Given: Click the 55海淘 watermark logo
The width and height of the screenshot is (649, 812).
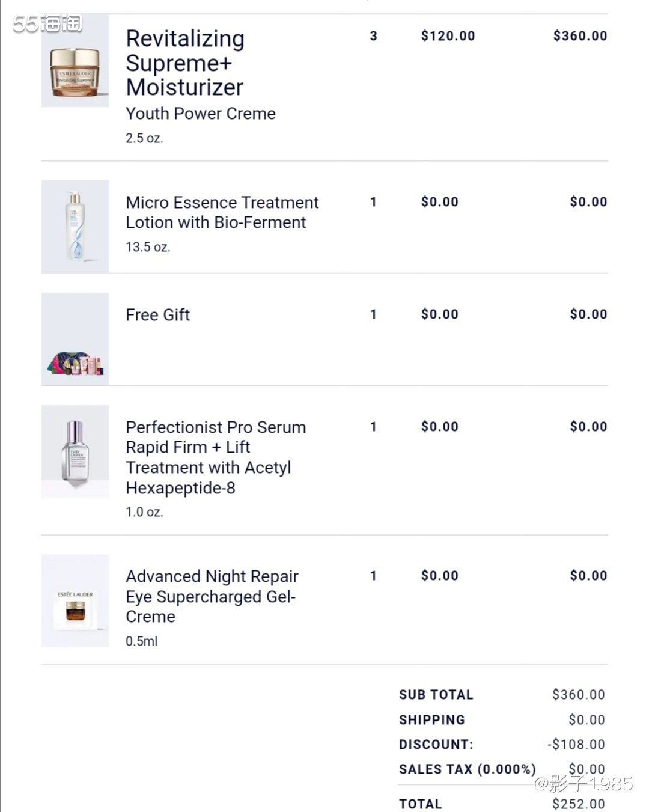Looking at the screenshot, I should click(47, 24).
